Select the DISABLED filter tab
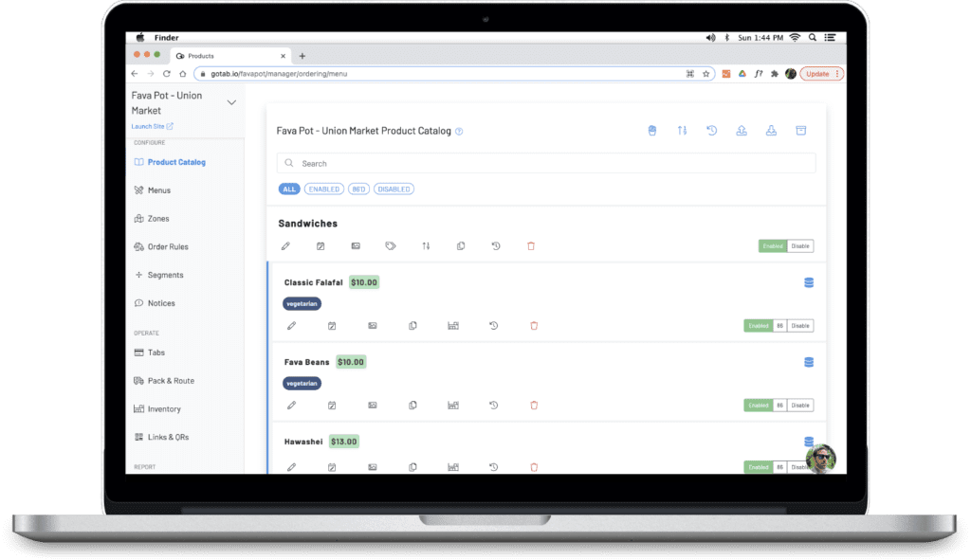The height and width of the screenshot is (560, 971). pyautogui.click(x=394, y=190)
